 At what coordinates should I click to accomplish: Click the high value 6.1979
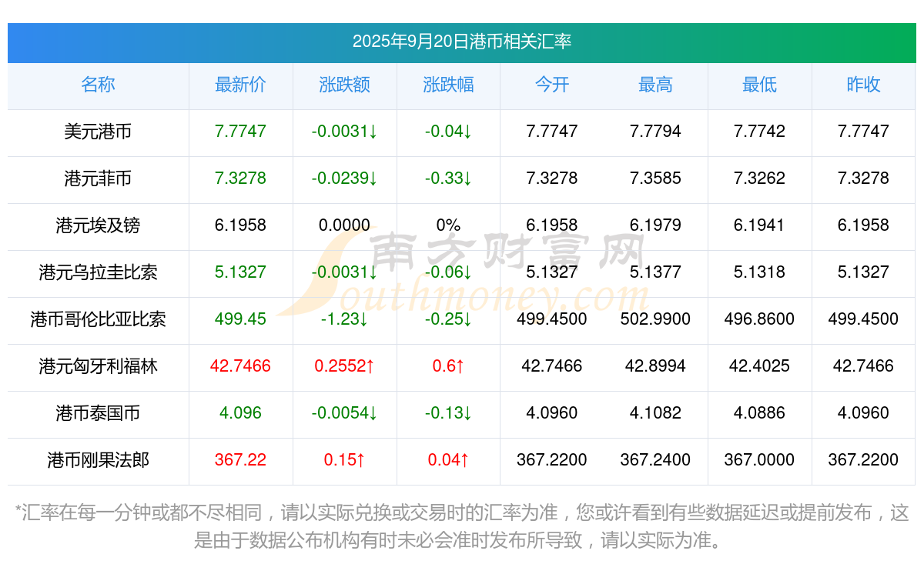pyautogui.click(x=656, y=225)
